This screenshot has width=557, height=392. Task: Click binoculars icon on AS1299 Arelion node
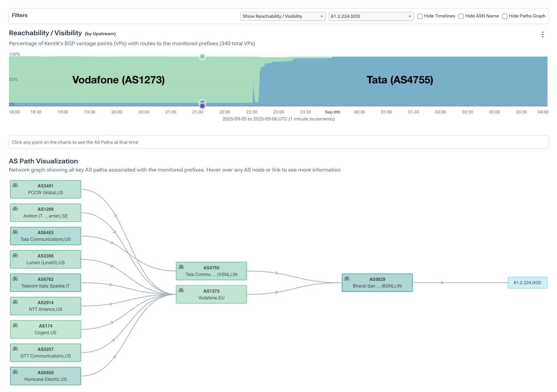(x=15, y=209)
